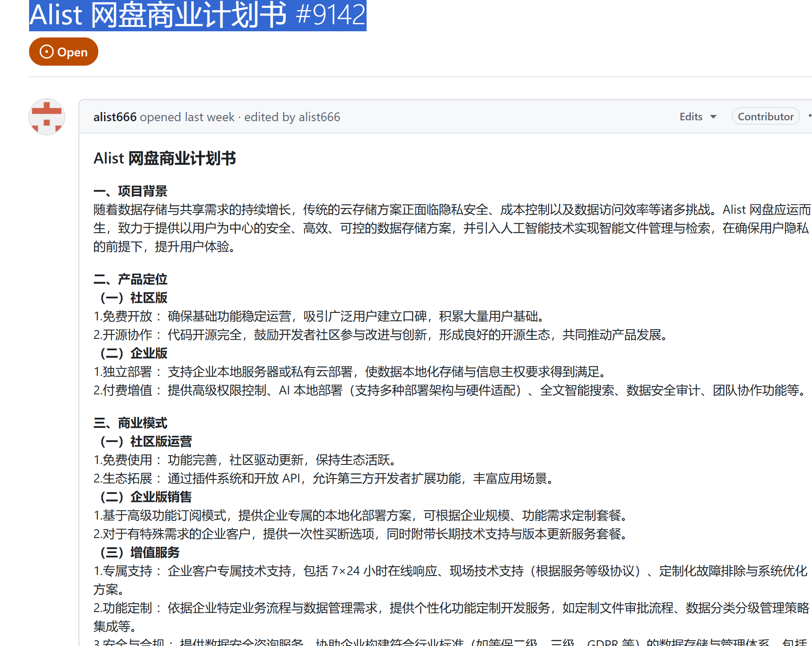The width and height of the screenshot is (812, 646).
Task: Click the line starting 2.功能定制
Action: pos(451,617)
